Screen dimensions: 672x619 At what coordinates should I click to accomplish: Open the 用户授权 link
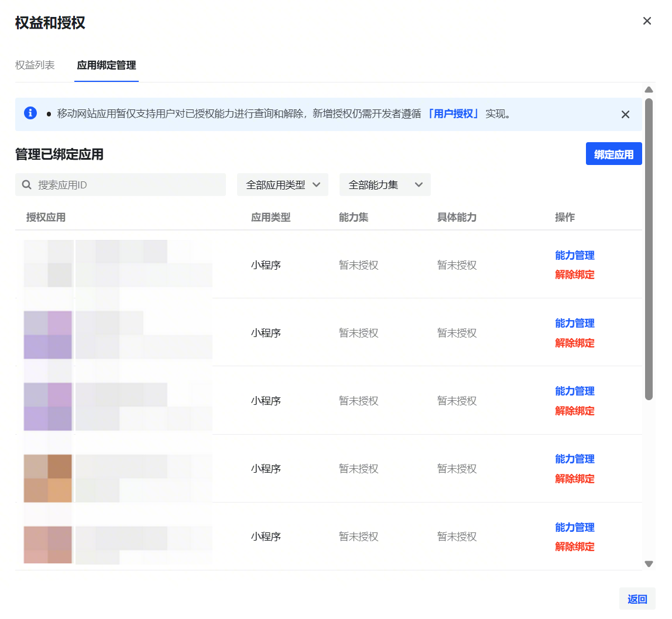453,114
